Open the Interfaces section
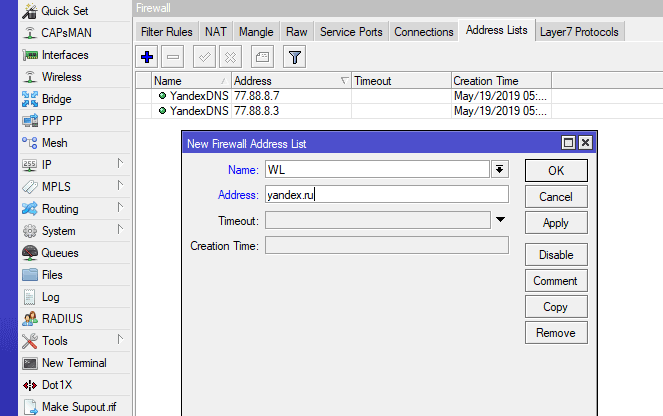The width and height of the screenshot is (663, 416). [x=75, y=55]
